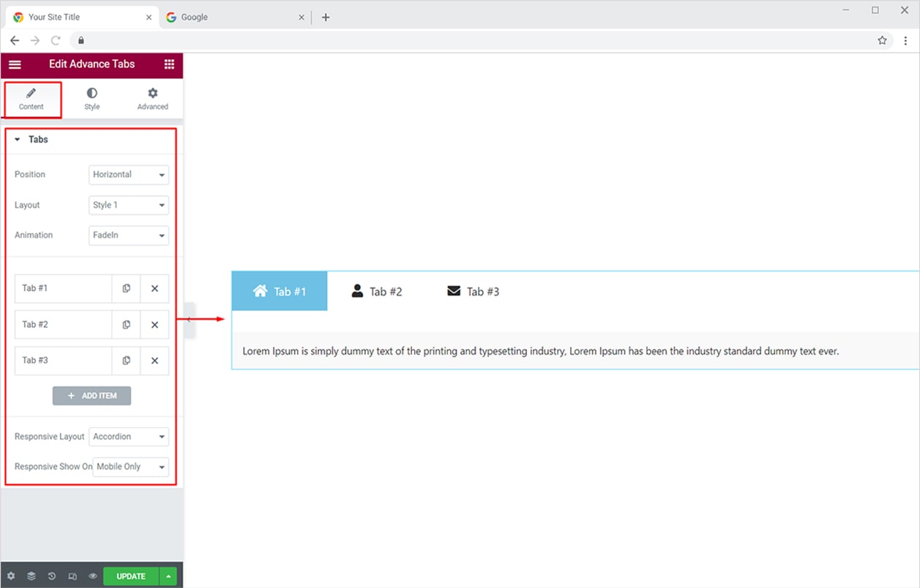Image resolution: width=920 pixels, height=588 pixels.
Task: Toggle Responsive Mode icon in footer
Action: (x=72, y=576)
